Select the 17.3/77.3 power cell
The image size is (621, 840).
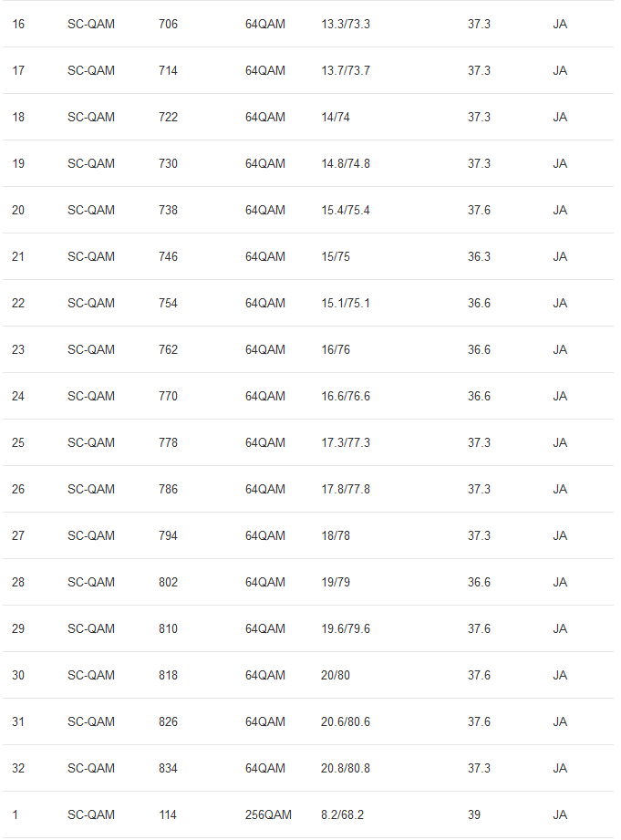346,443
